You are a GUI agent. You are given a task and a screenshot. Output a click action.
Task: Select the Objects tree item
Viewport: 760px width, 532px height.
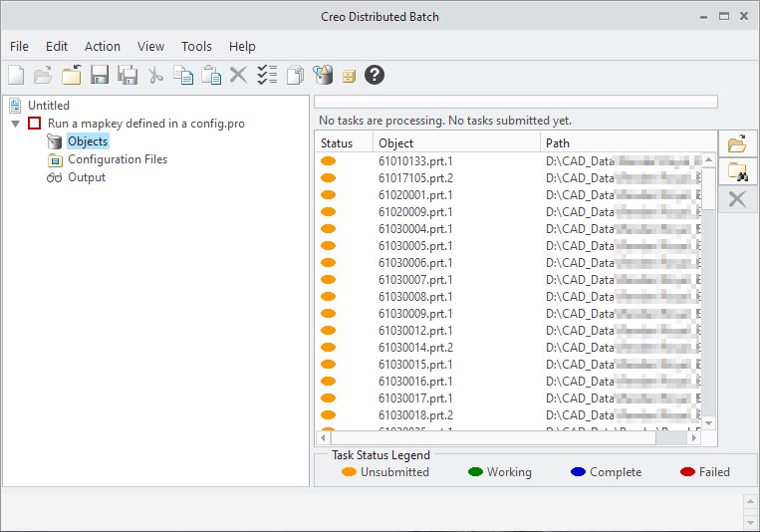coord(88,141)
